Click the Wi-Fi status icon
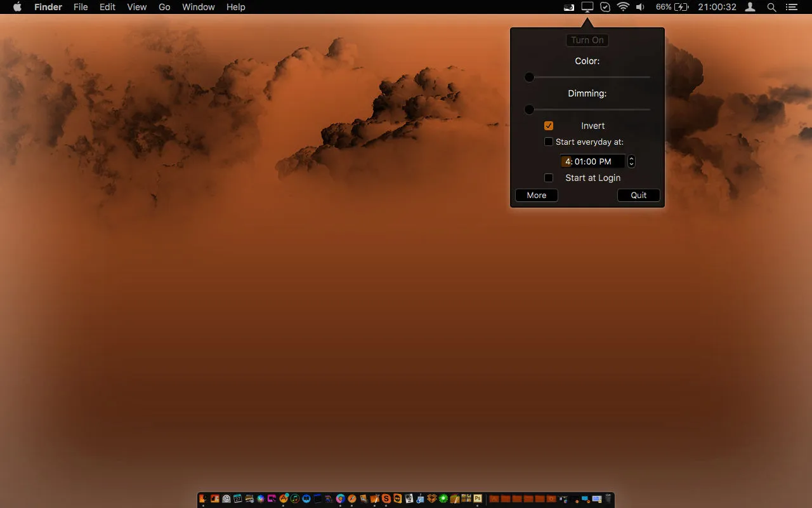 click(x=624, y=7)
